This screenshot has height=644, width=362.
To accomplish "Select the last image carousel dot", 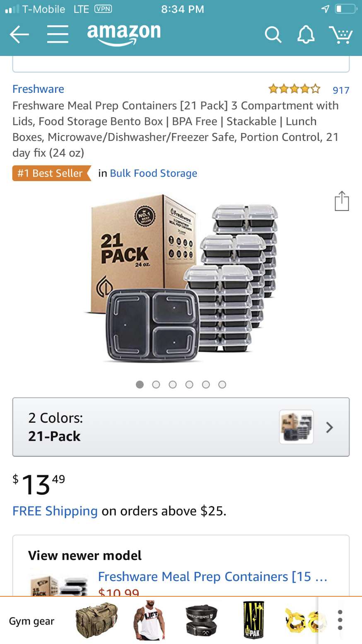I will tap(222, 385).
